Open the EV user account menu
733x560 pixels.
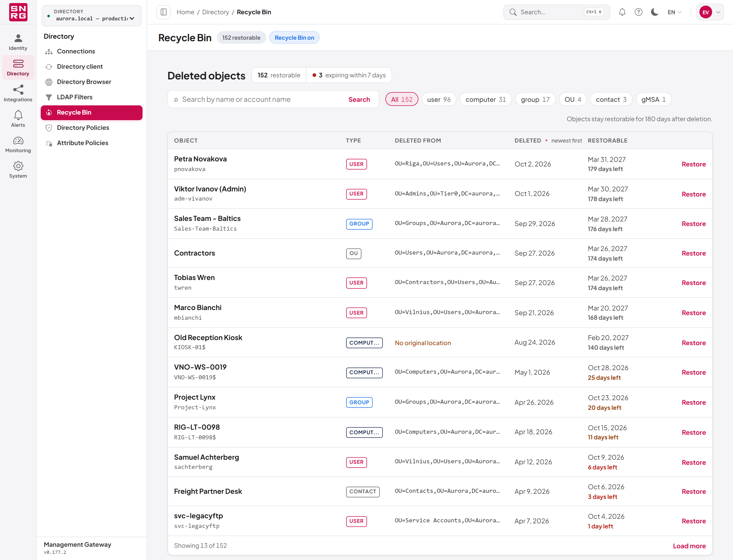tap(710, 12)
